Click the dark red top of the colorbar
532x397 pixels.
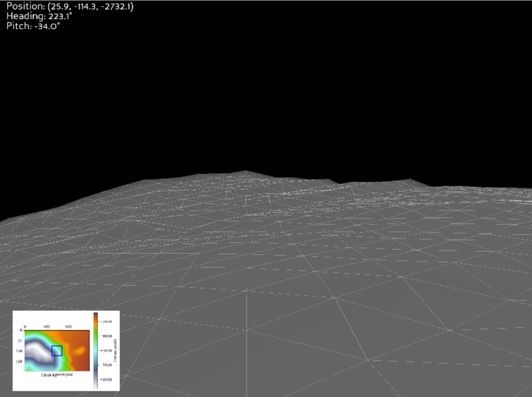click(96, 315)
